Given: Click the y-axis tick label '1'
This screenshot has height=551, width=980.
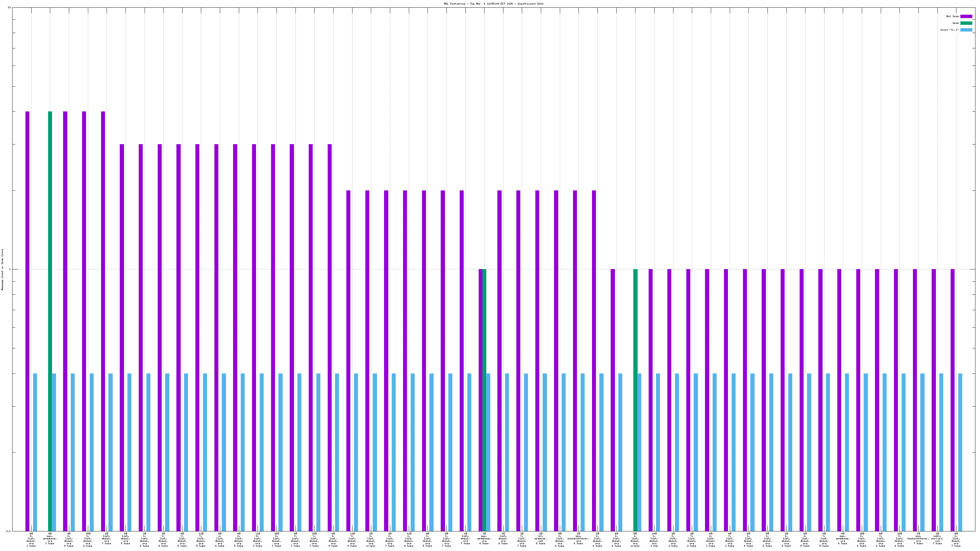Looking at the screenshot, I should pos(10,270).
